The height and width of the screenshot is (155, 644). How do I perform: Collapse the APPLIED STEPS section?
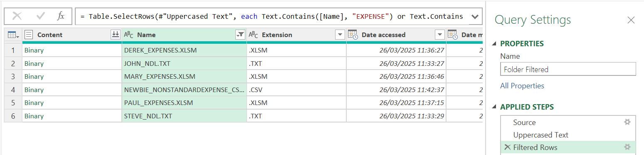pyautogui.click(x=494, y=107)
